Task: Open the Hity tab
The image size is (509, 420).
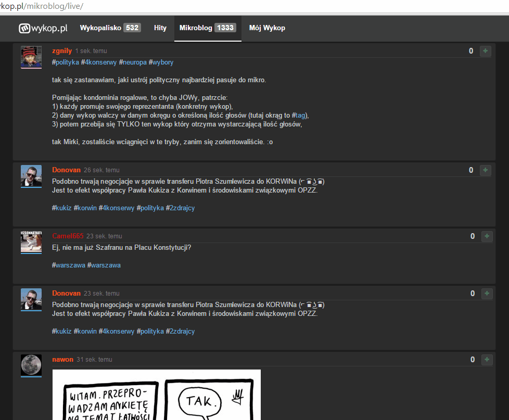Action: coord(160,28)
